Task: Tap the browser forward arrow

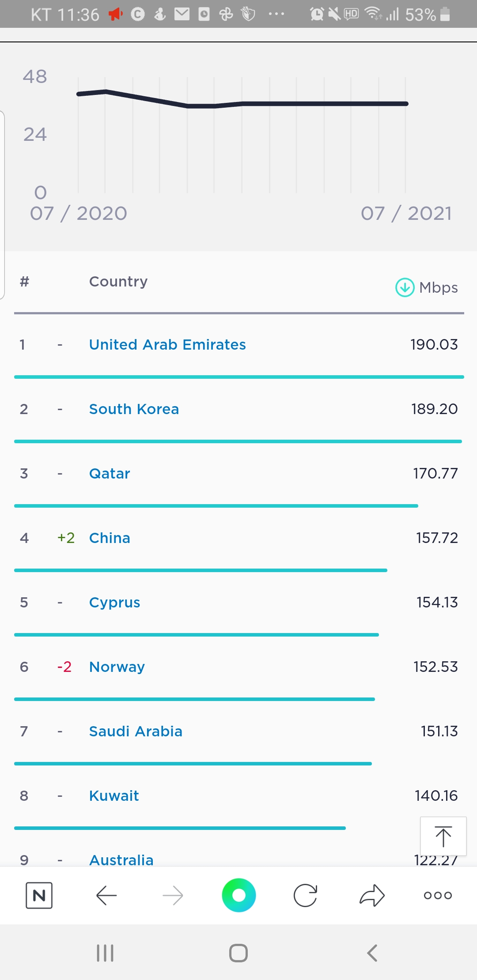Action: tap(173, 895)
